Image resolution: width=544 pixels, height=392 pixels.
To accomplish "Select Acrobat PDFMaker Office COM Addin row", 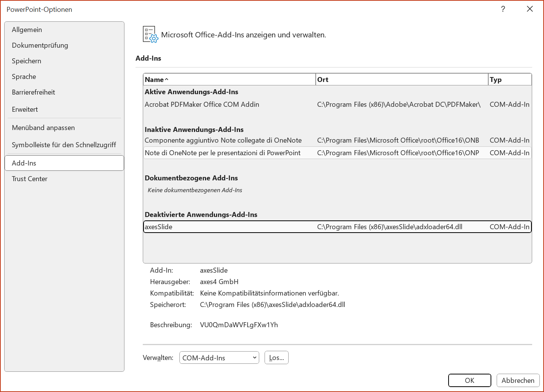I will pyautogui.click(x=337, y=104).
